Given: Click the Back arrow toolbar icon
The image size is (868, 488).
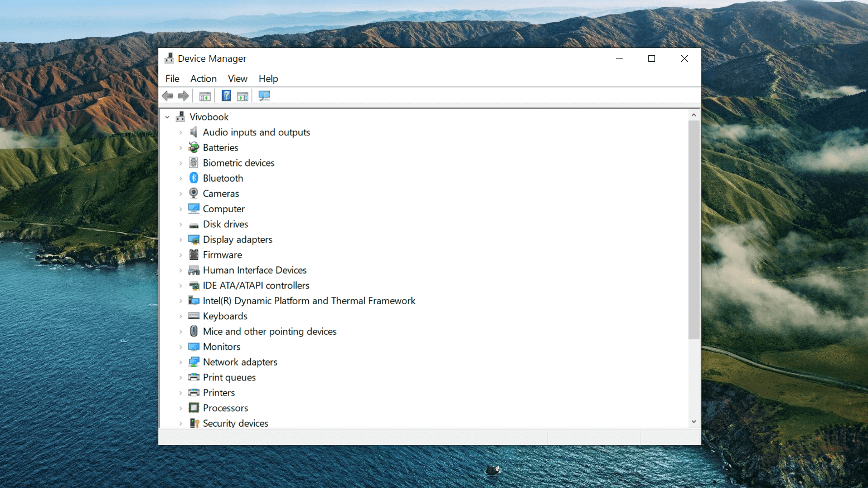Looking at the screenshot, I should click(x=167, y=96).
